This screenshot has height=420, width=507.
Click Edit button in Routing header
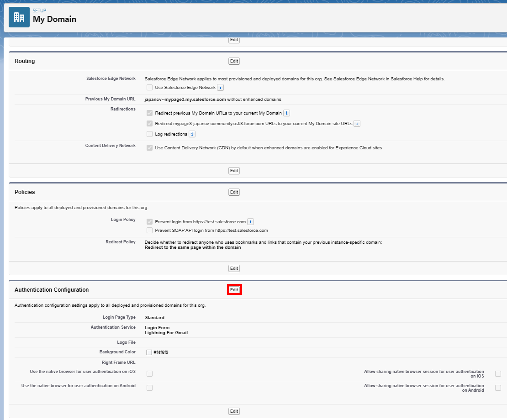pos(234,61)
